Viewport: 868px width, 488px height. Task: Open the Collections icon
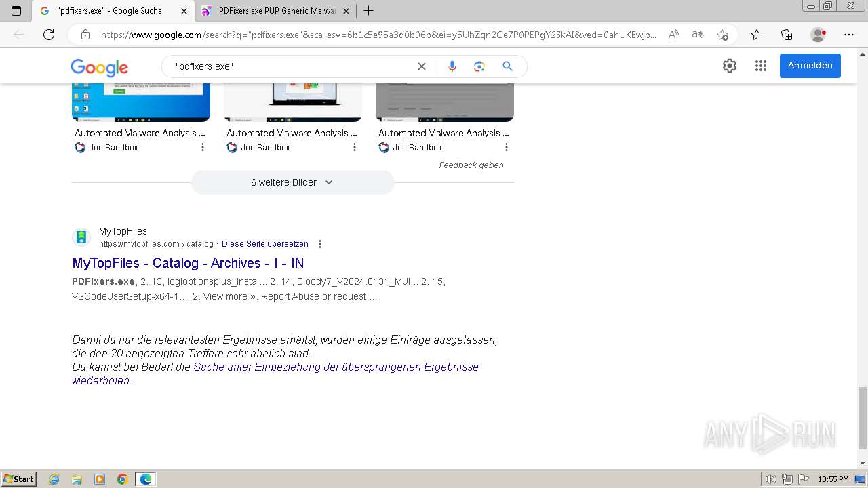[787, 35]
